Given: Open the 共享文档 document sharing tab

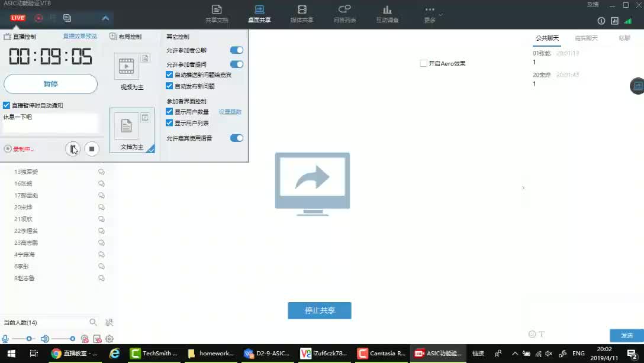Looking at the screenshot, I should (x=217, y=14).
